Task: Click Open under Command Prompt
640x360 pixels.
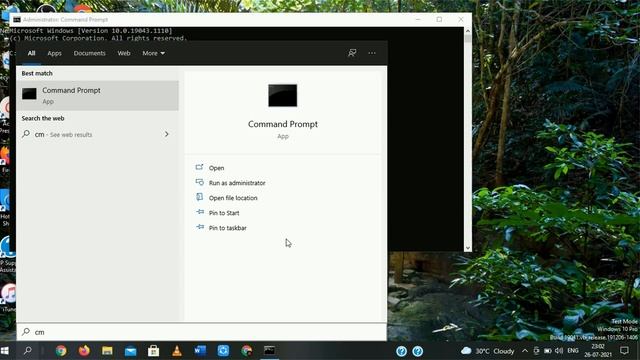Action: pos(216,168)
